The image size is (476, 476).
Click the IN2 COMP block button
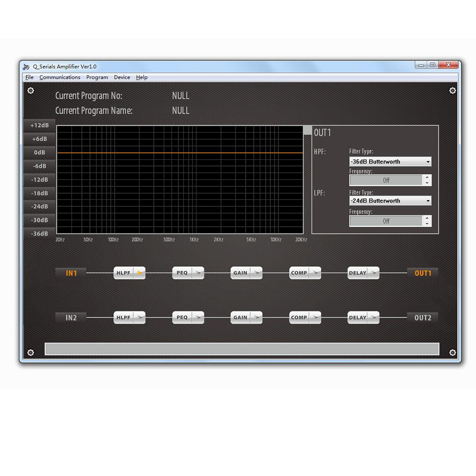(299, 318)
